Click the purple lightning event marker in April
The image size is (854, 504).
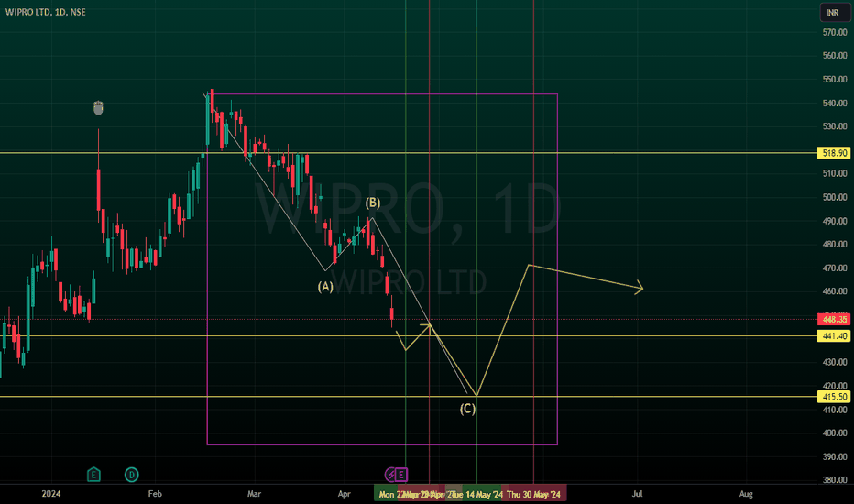[390, 475]
